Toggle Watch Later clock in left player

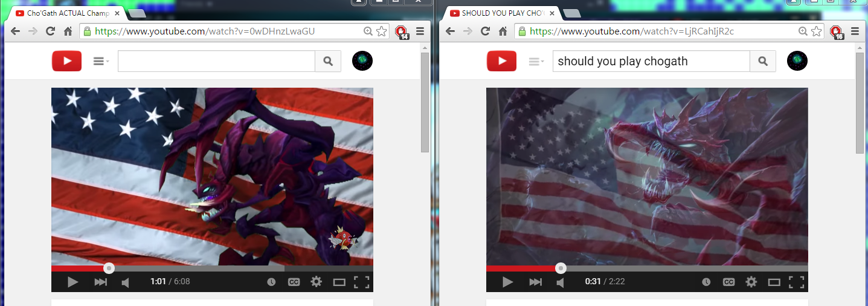coord(271,282)
